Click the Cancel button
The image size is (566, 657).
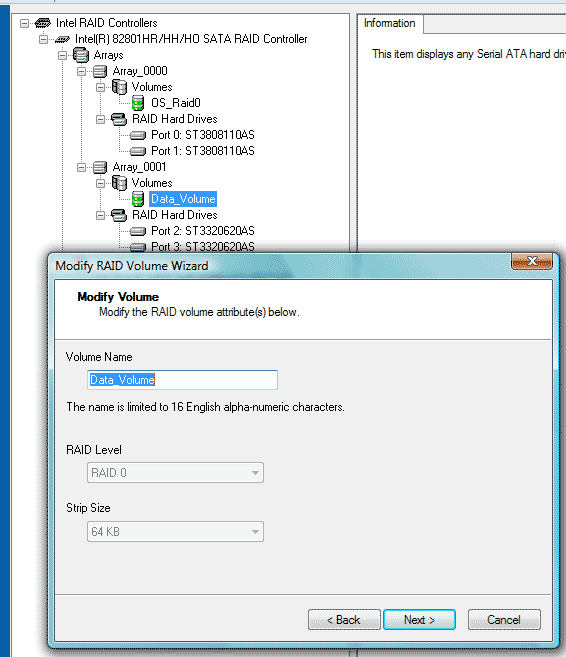[x=504, y=620]
